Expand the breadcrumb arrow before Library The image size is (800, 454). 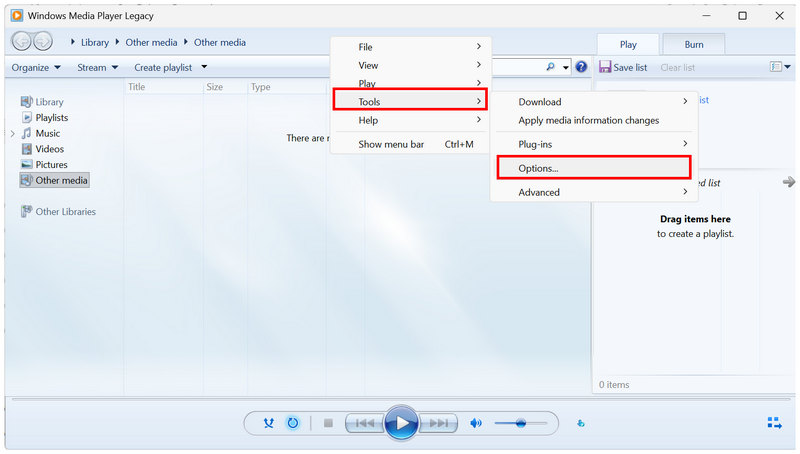tap(73, 42)
